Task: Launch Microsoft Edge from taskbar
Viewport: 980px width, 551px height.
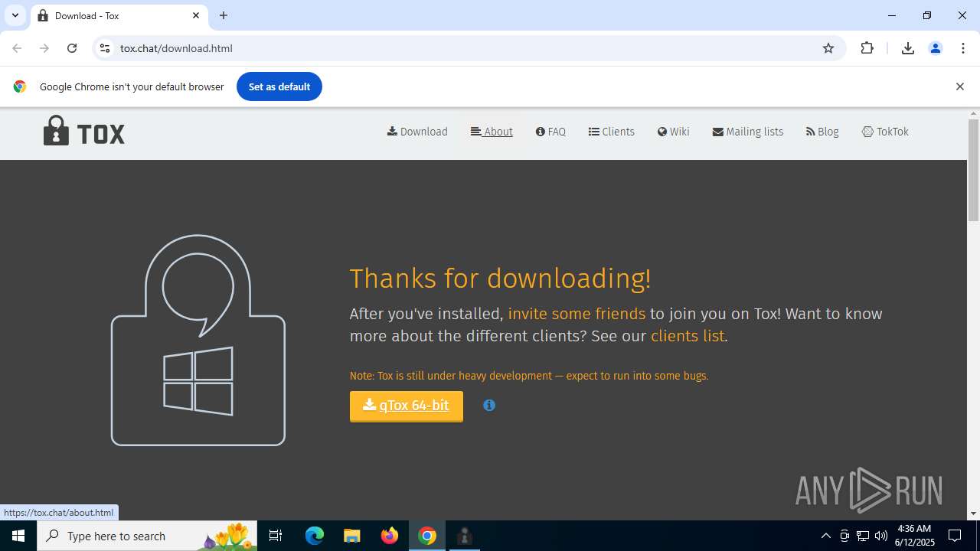Action: 315,536
